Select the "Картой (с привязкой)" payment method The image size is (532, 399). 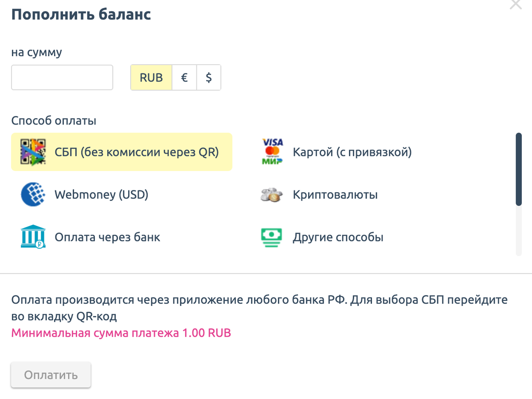click(352, 151)
